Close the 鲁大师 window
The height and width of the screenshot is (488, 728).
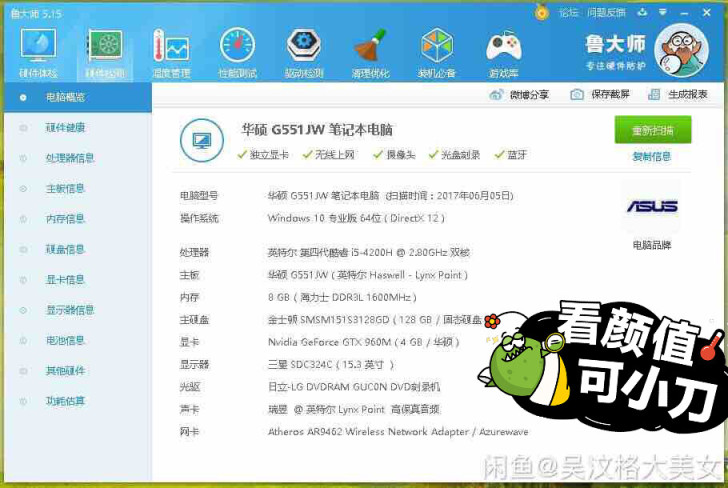pyautogui.click(x=707, y=13)
